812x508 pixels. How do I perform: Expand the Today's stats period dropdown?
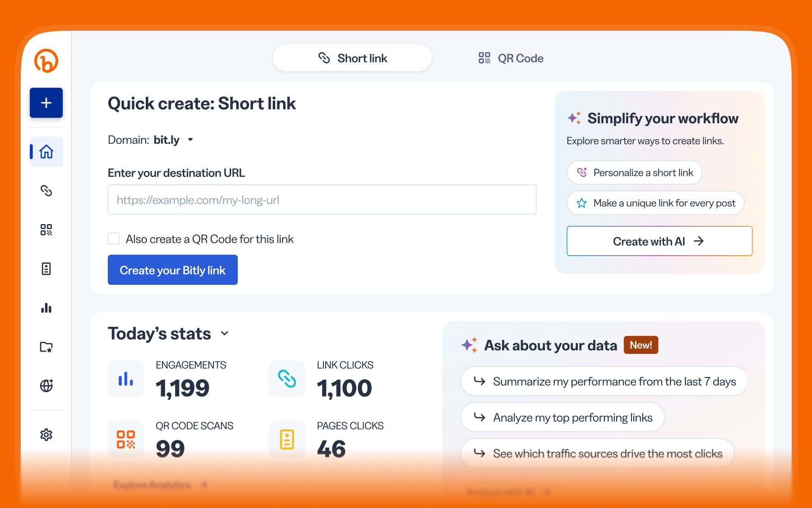click(225, 334)
